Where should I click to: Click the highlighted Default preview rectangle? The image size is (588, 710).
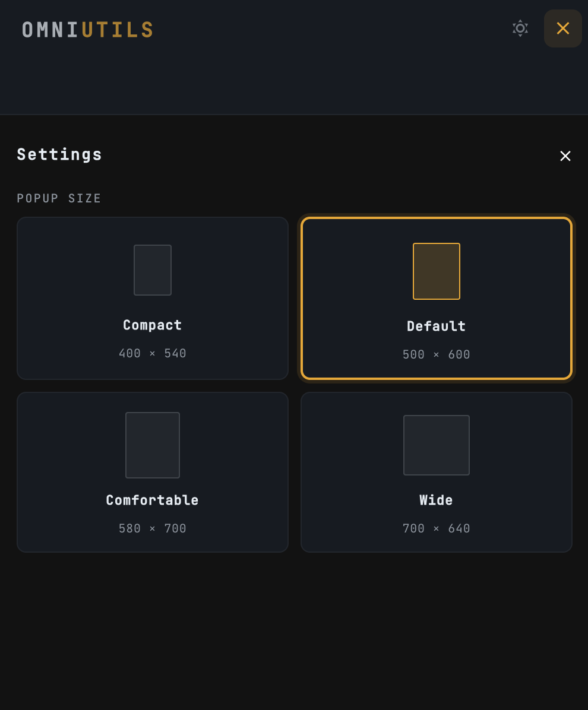[x=436, y=271]
